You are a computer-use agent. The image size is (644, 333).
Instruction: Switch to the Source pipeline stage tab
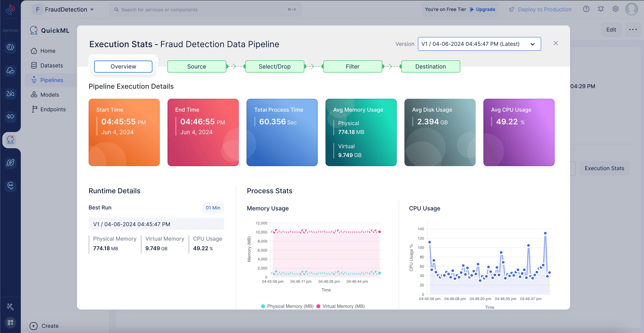pyautogui.click(x=196, y=66)
